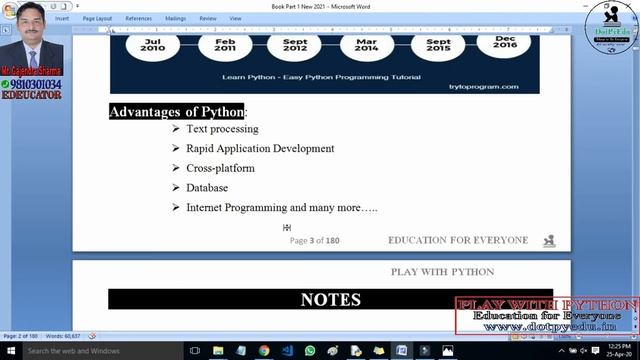The width and height of the screenshot is (640, 360).
Task: Click the 'Page 3 of 180' footer text
Action: tap(314, 240)
